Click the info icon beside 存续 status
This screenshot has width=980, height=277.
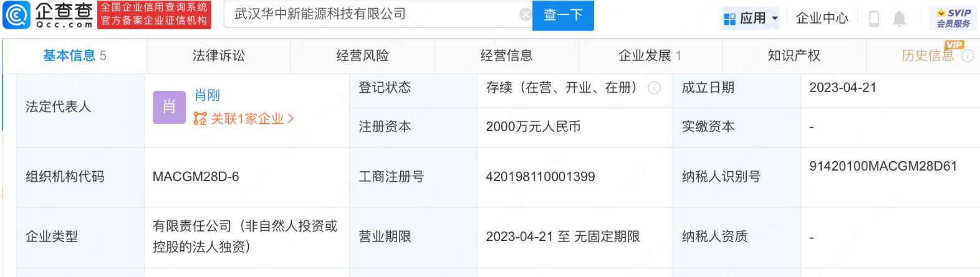(654, 88)
